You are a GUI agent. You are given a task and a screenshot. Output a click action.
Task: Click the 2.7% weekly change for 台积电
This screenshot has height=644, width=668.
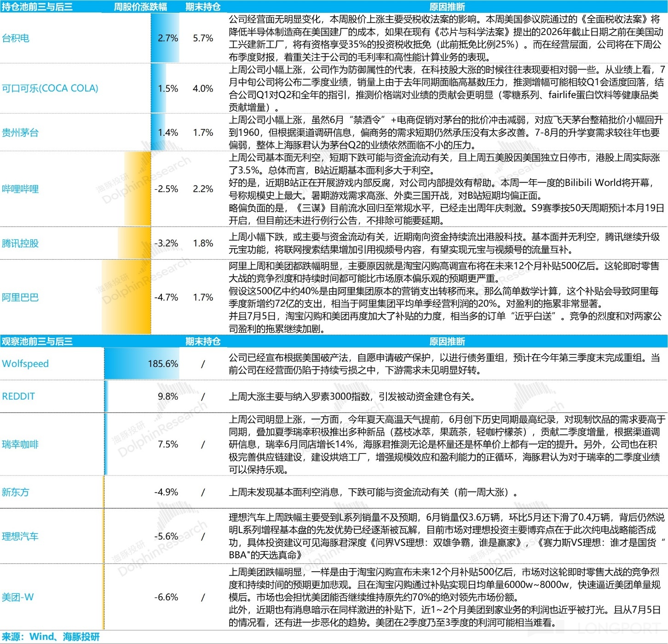click(x=168, y=38)
